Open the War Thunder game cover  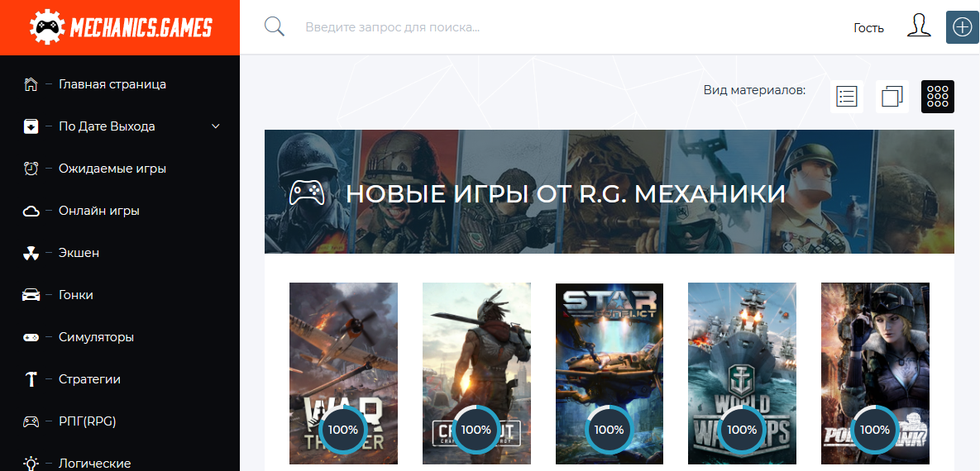[343, 373]
